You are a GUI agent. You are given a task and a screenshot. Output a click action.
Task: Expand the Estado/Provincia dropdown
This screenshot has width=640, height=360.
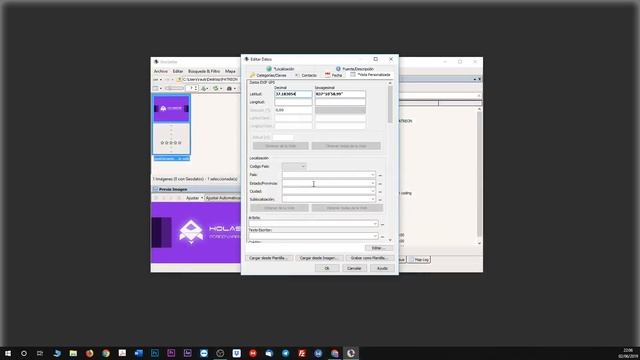[x=372, y=183]
